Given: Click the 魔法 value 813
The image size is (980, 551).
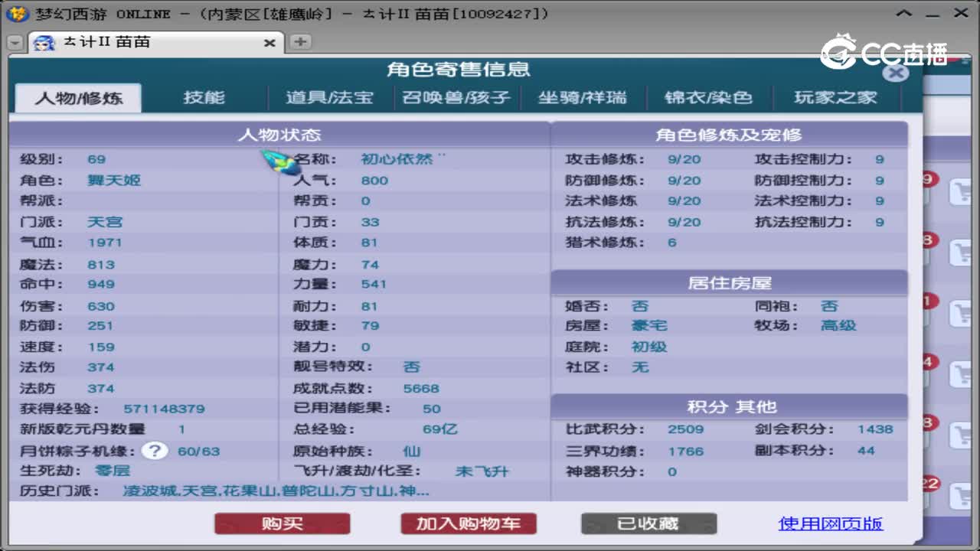Looking at the screenshot, I should 101,264.
